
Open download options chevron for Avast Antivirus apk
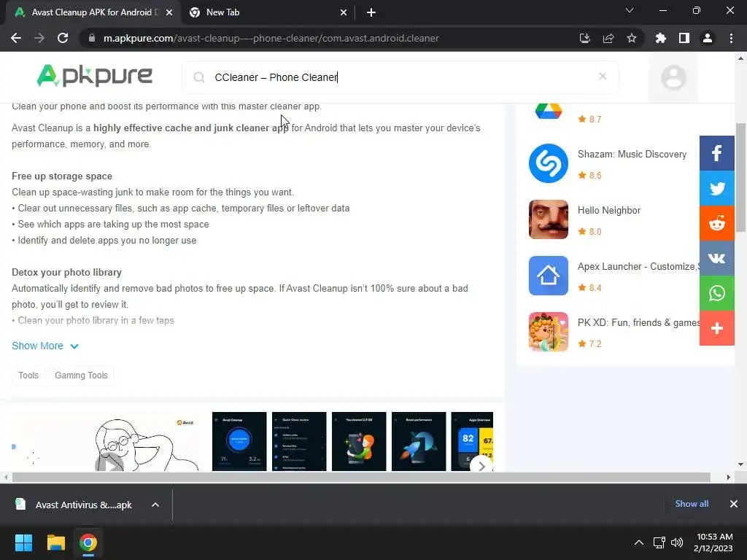[x=155, y=505]
